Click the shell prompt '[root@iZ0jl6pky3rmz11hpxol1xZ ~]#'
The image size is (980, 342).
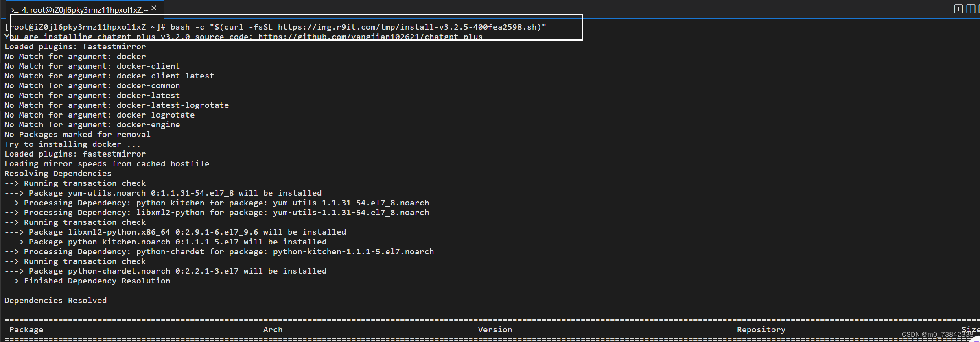coord(85,27)
